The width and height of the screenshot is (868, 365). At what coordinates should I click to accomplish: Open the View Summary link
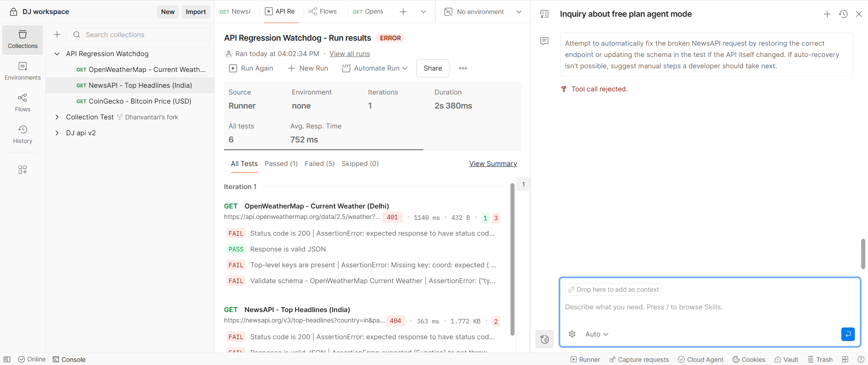493,164
